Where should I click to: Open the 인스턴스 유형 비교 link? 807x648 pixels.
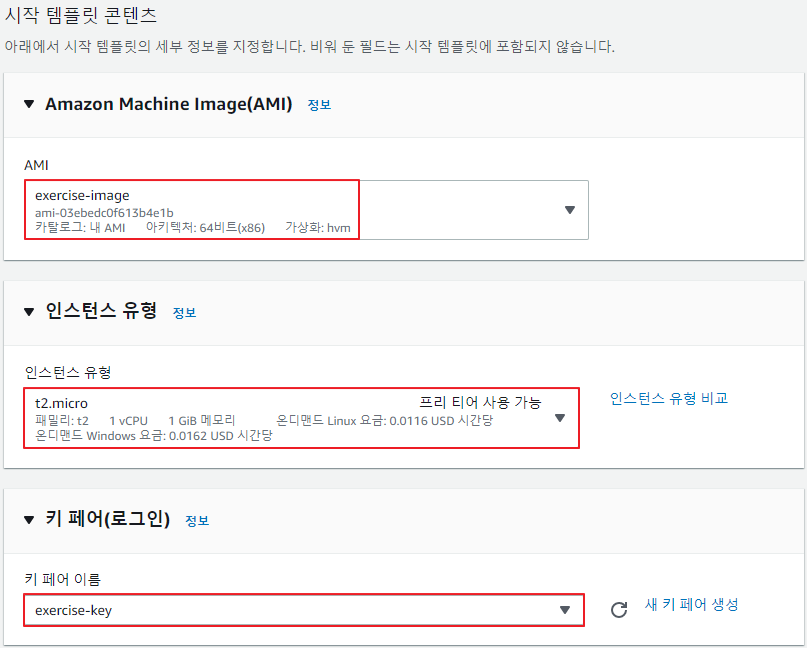click(669, 398)
